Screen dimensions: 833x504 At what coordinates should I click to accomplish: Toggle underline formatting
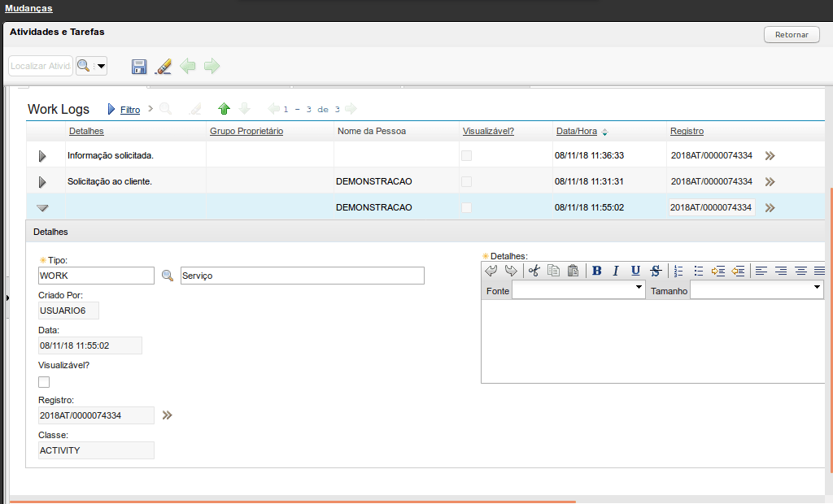[635, 271]
